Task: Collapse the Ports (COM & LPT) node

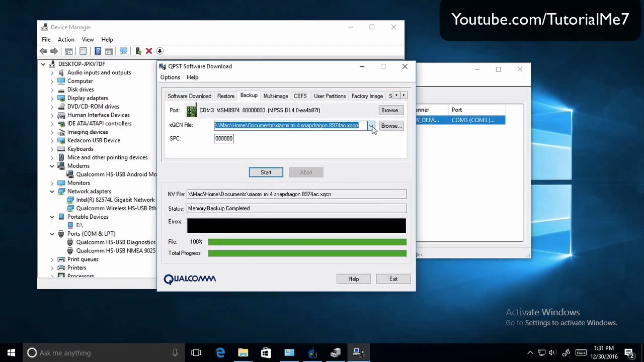Action: tap(52, 234)
